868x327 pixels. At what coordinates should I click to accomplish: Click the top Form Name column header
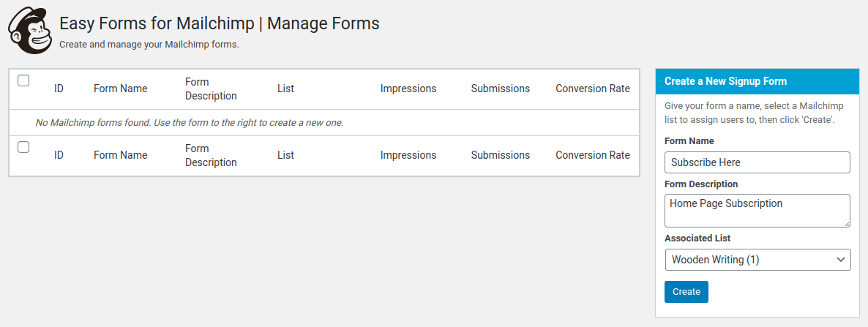121,89
